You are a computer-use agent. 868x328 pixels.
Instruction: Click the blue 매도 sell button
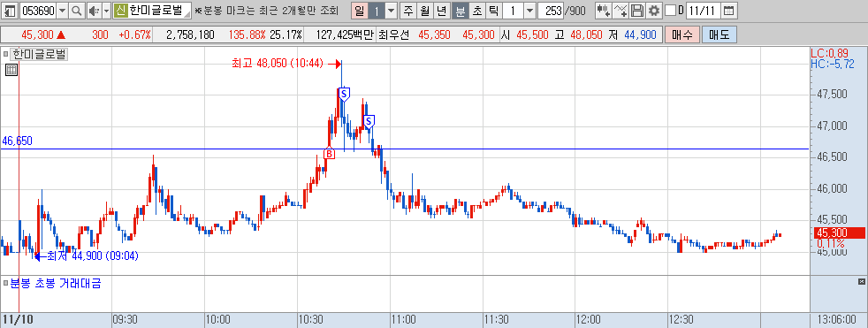[x=720, y=34]
